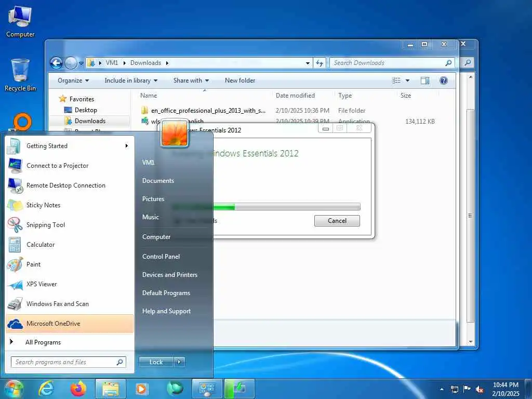Click the Lock button
This screenshot has width=532, height=399.
pos(156,362)
